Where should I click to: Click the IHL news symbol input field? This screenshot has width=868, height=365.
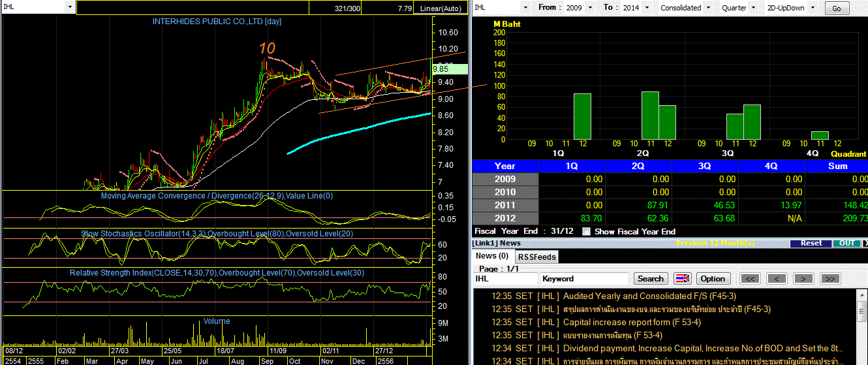point(506,278)
